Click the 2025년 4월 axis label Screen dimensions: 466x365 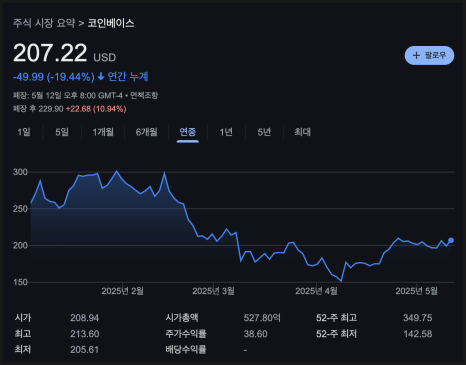(316, 291)
